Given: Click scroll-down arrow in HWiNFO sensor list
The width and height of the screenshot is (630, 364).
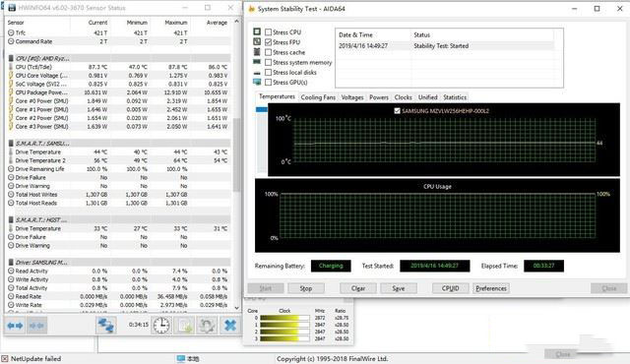Looking at the screenshot, I should tap(236, 307).
